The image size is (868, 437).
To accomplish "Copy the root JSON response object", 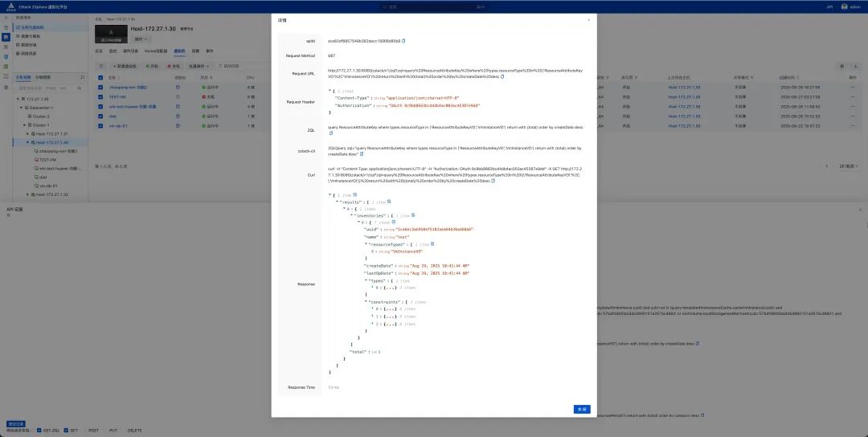I will click(355, 194).
